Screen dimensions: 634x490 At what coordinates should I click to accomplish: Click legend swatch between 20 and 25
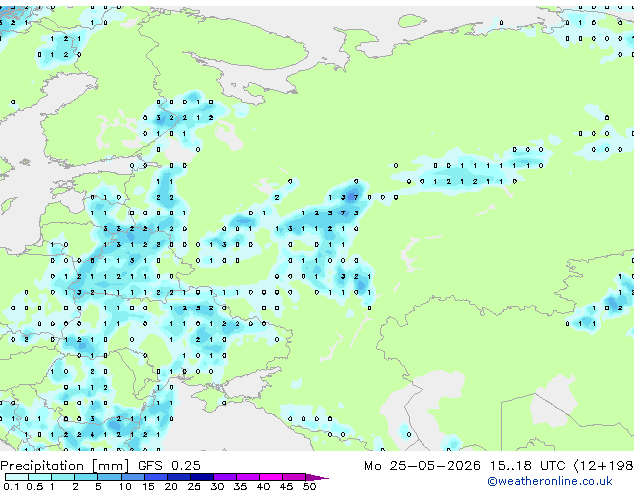point(178,477)
